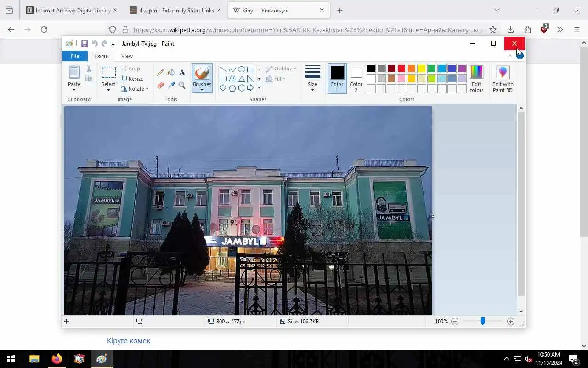
Task: Click the Paint zoom slider handle
Action: pos(483,322)
